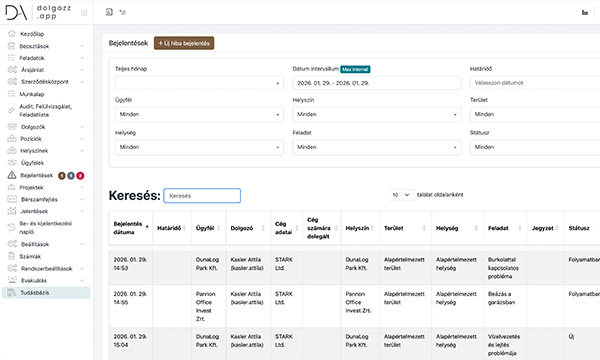Viewport: 600px width, 360px height.
Task: Open the Feladat filter dropdown
Action: [x=377, y=147]
